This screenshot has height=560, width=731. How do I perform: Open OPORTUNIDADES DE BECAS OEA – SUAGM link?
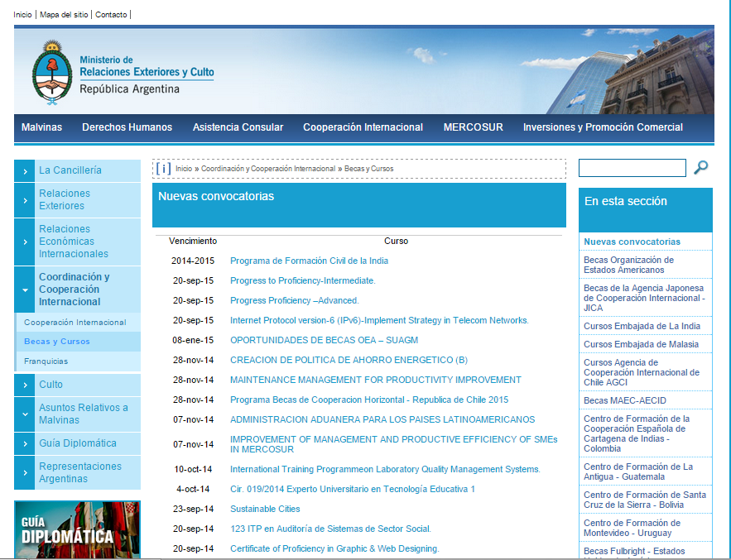pyautogui.click(x=324, y=340)
